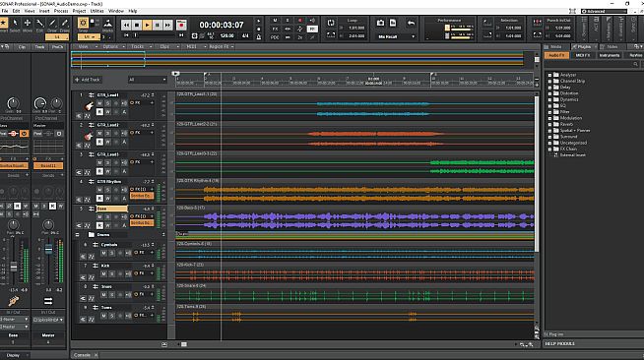
Task: Fast forward the transport
Action: pyautogui.click(x=167, y=25)
